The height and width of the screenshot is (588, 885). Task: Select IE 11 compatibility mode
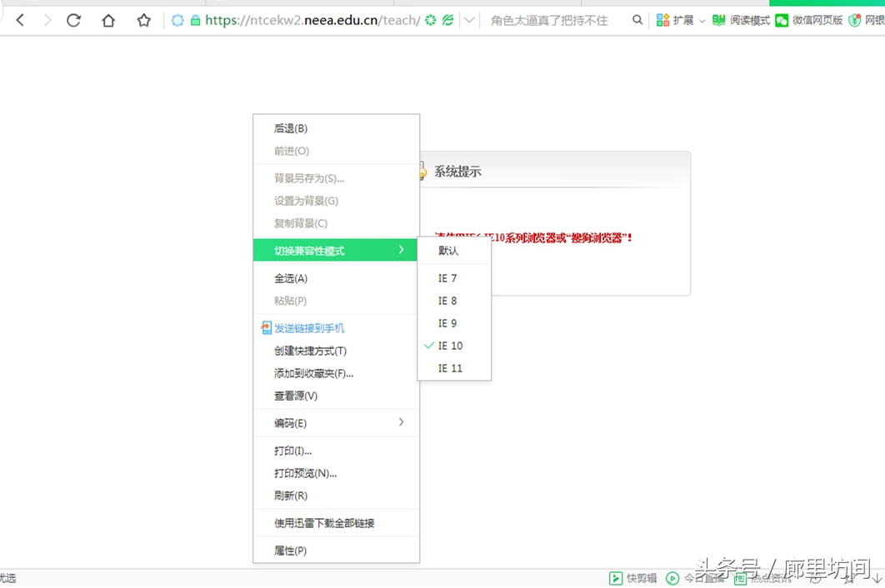click(x=450, y=368)
